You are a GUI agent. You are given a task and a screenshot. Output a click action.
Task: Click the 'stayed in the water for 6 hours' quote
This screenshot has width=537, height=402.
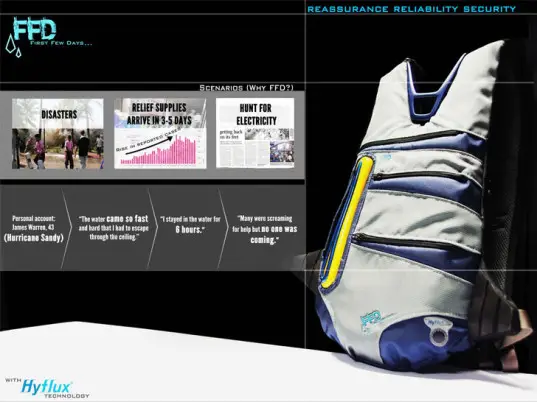point(190,224)
